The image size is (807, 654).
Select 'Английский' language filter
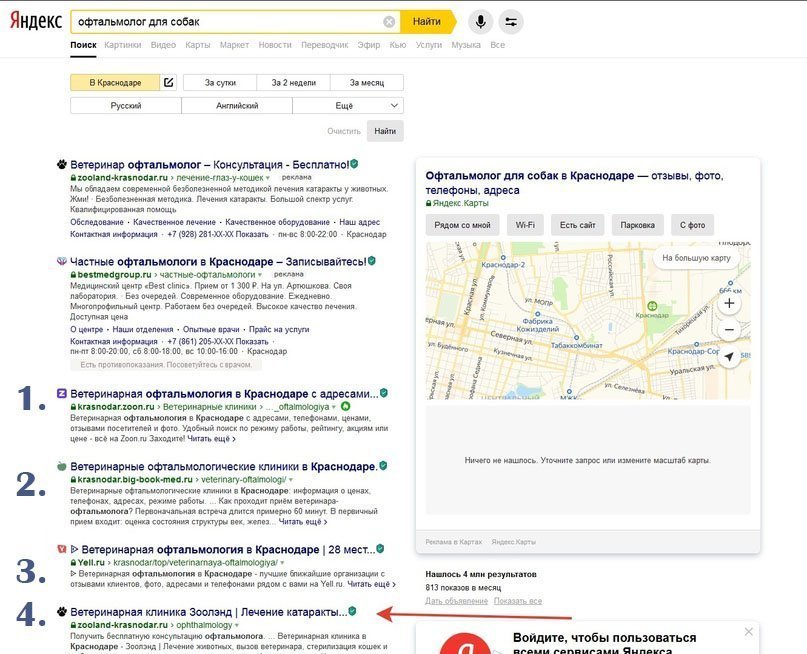pyautogui.click(x=237, y=105)
